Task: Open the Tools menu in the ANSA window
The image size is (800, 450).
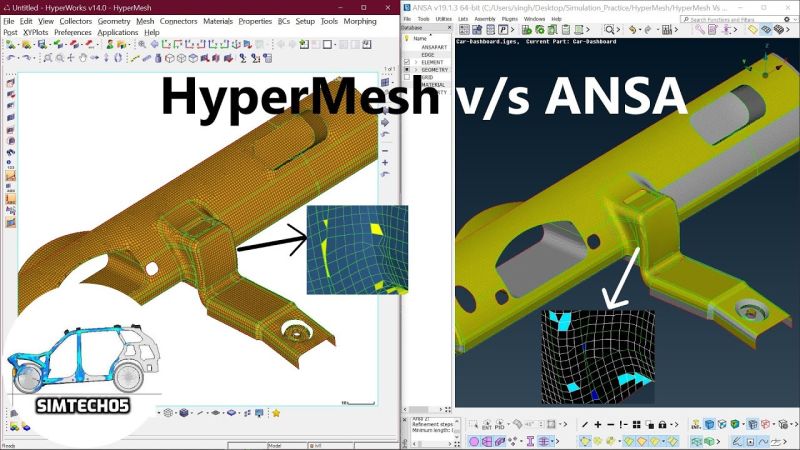Action: 423,19
